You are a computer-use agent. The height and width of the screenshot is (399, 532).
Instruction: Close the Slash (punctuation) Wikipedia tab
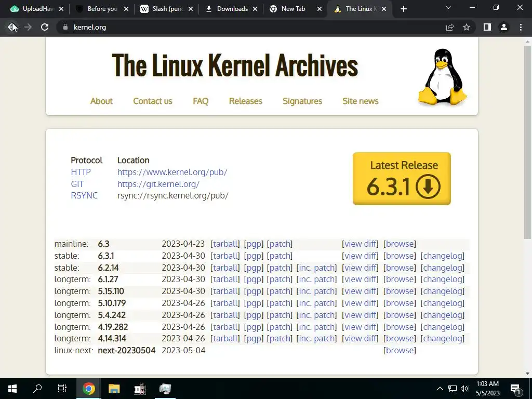click(x=191, y=9)
